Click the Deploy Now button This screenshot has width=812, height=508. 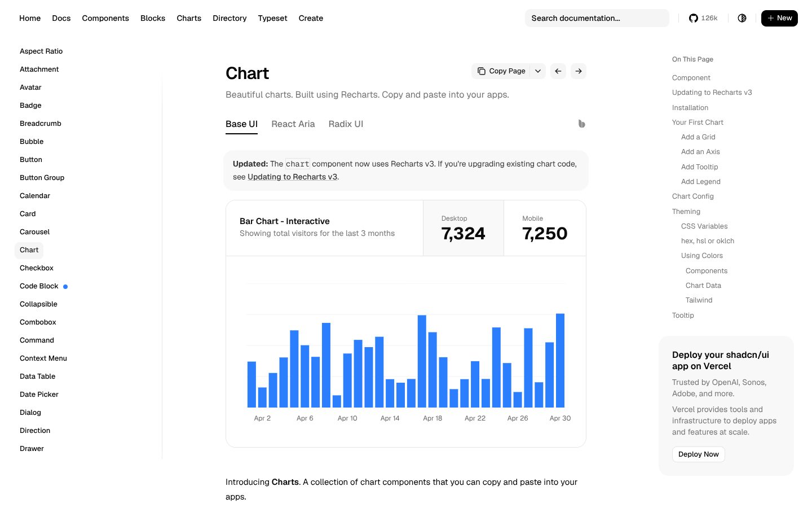(x=698, y=454)
